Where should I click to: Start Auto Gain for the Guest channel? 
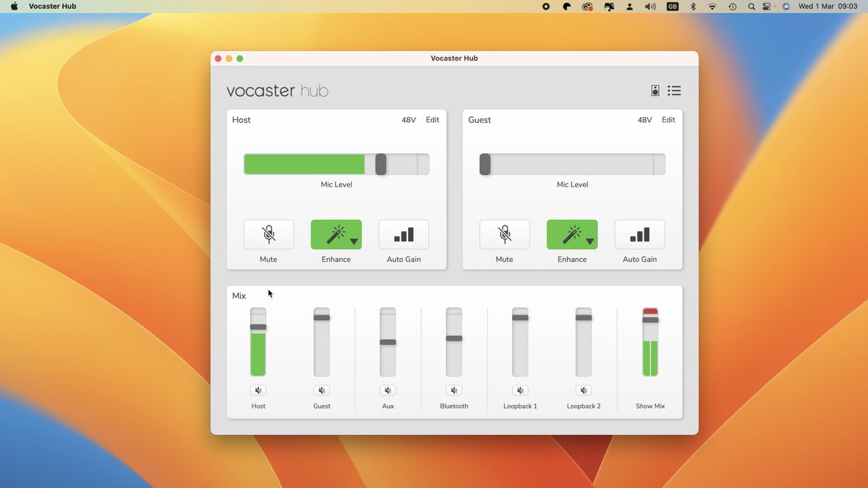(x=639, y=234)
